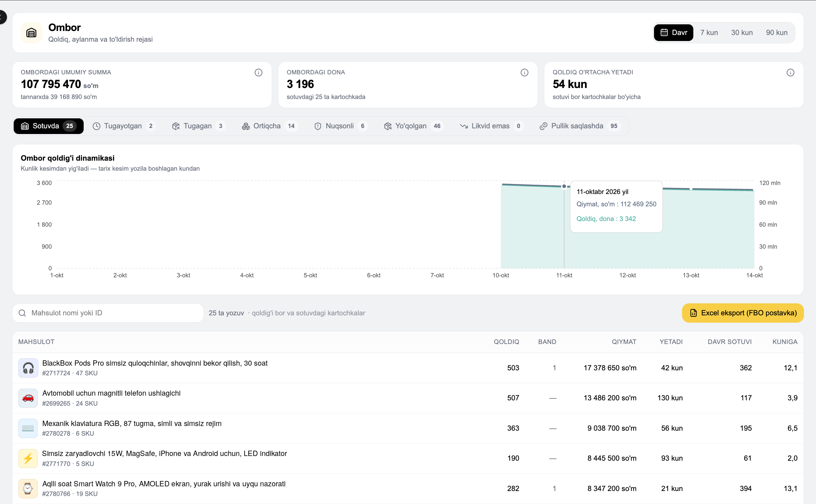Click the price value 17 378 650 so'm
The width and height of the screenshot is (816, 504).
[610, 368]
